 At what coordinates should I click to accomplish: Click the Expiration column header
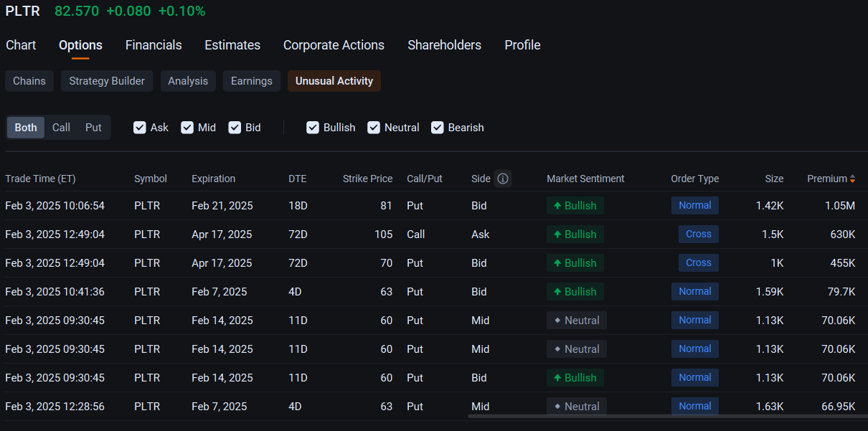pyautogui.click(x=213, y=179)
